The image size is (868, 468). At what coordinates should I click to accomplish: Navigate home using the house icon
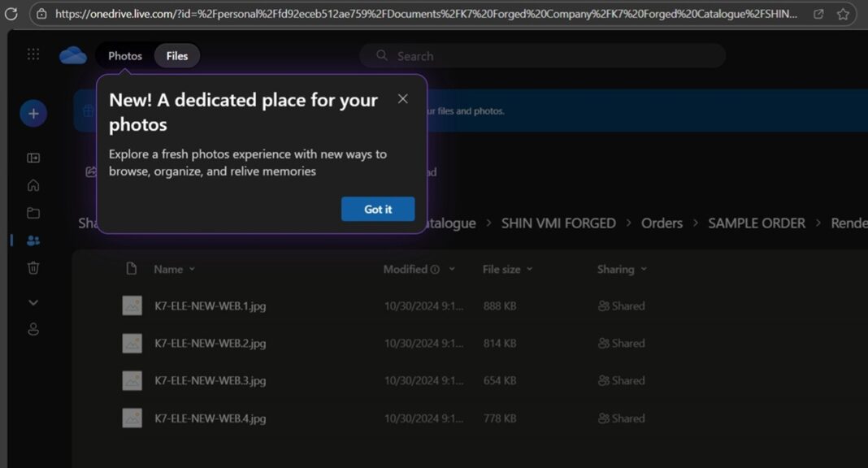coord(33,184)
